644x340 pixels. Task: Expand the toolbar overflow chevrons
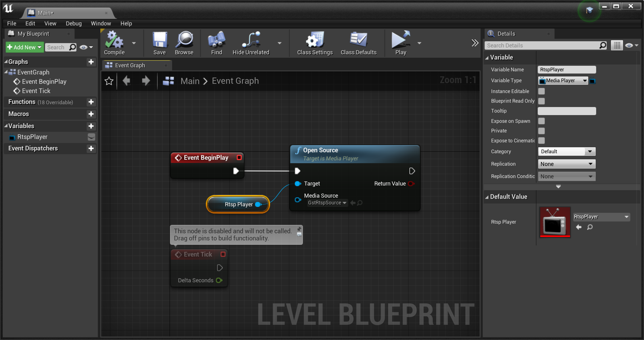[475, 43]
